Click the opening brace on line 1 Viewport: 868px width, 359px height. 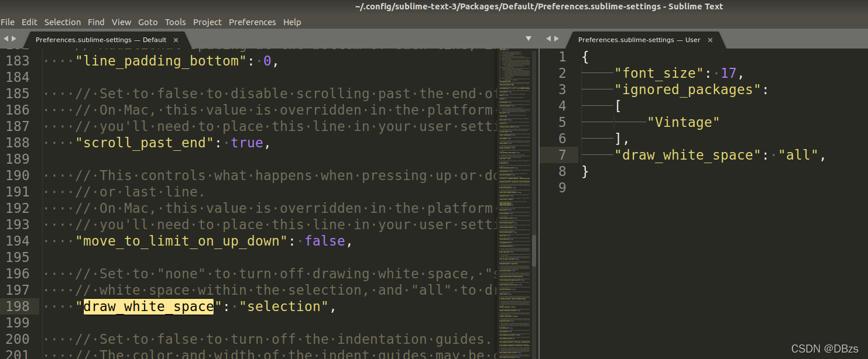(585, 57)
